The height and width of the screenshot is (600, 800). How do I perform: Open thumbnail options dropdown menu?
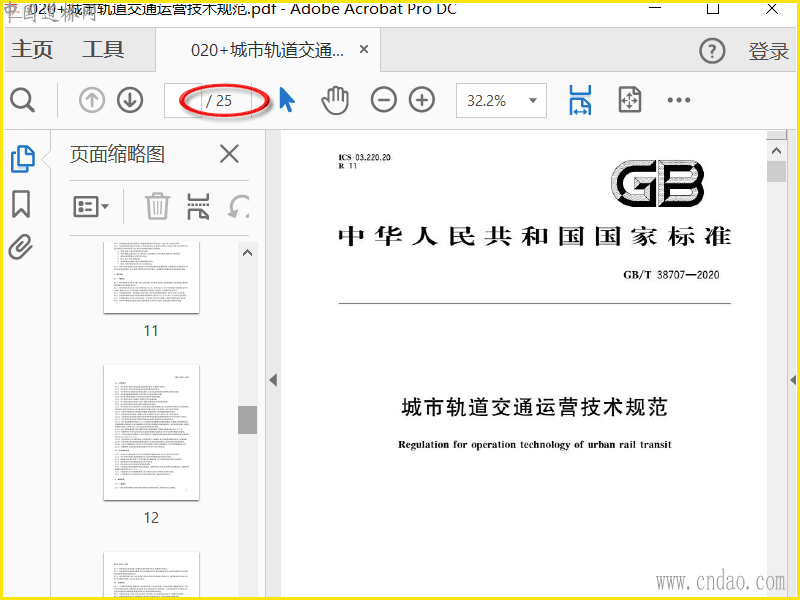(x=91, y=207)
